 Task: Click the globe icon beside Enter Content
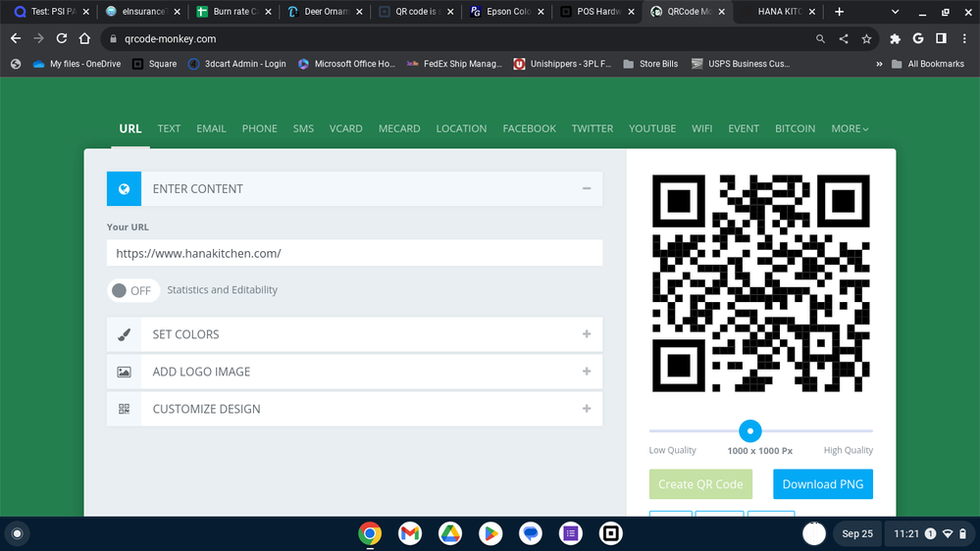(124, 188)
